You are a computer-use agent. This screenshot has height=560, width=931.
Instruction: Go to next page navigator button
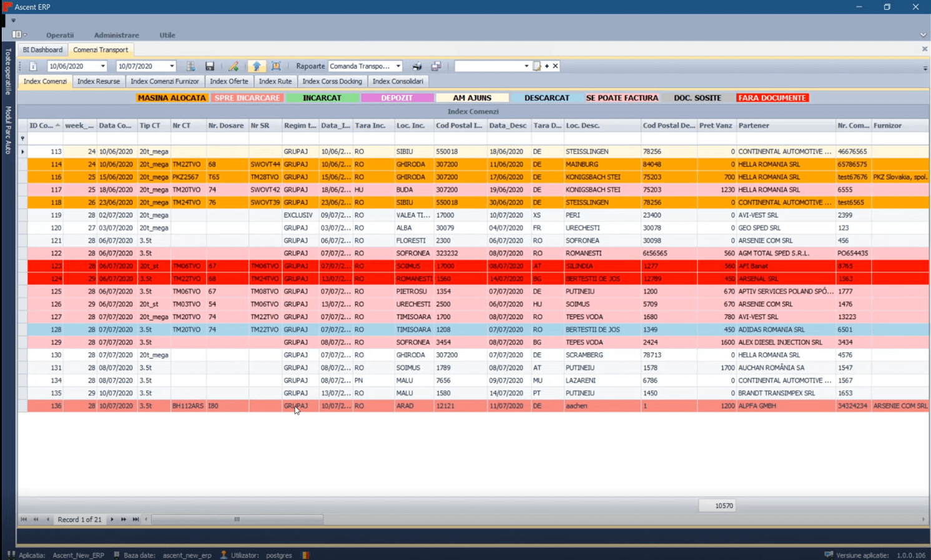click(124, 519)
